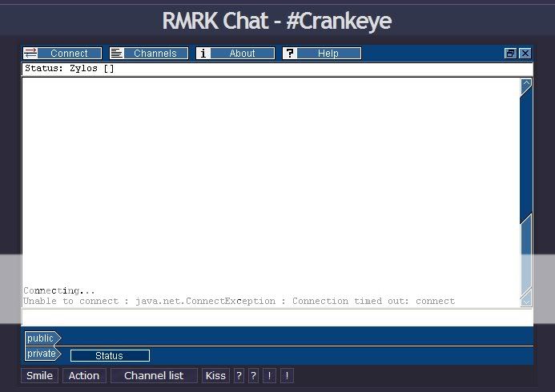This screenshot has height=392, width=555.
Task: Click the question mark button right beside Kiss
Action: (x=239, y=375)
